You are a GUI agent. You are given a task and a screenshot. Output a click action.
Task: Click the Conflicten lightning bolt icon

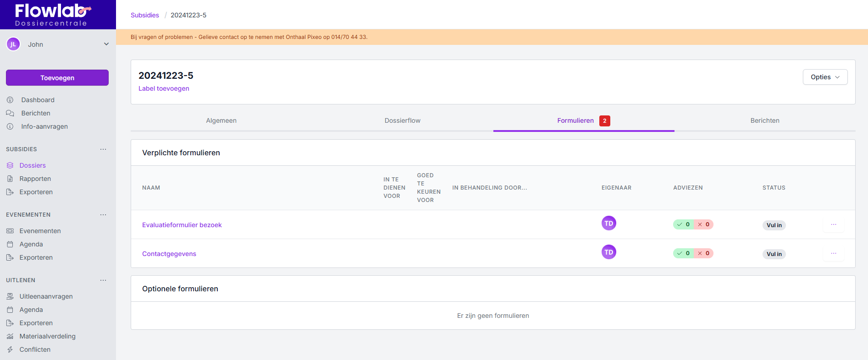pyautogui.click(x=10, y=349)
